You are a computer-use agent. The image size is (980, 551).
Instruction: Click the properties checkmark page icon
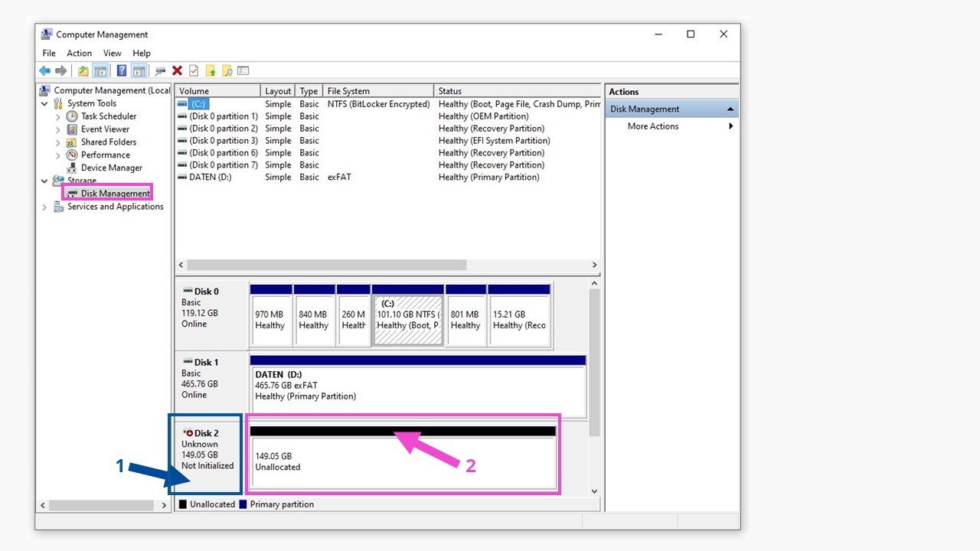194,70
